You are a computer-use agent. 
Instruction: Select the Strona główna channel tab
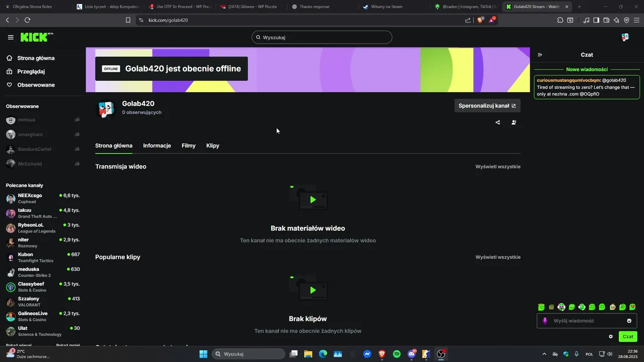coord(114,145)
